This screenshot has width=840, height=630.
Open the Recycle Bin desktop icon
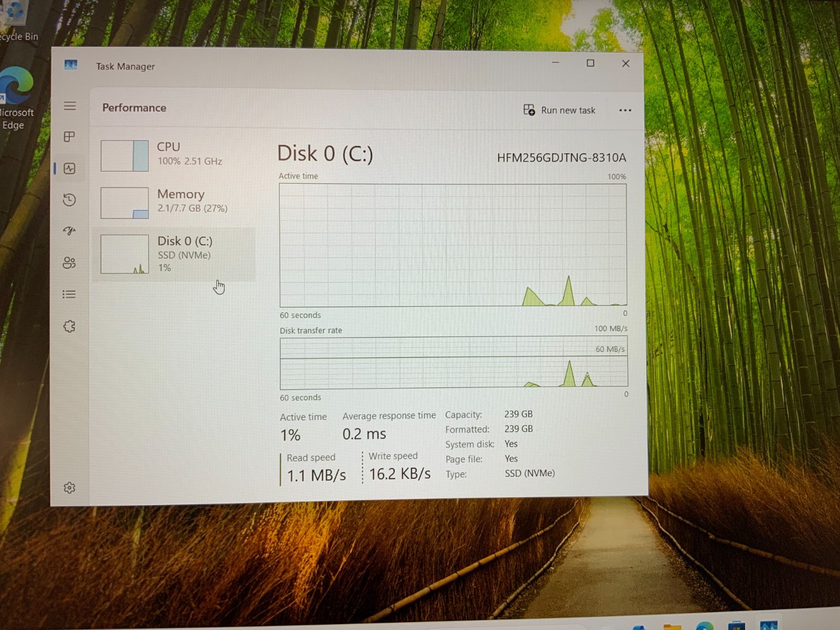click(18, 21)
